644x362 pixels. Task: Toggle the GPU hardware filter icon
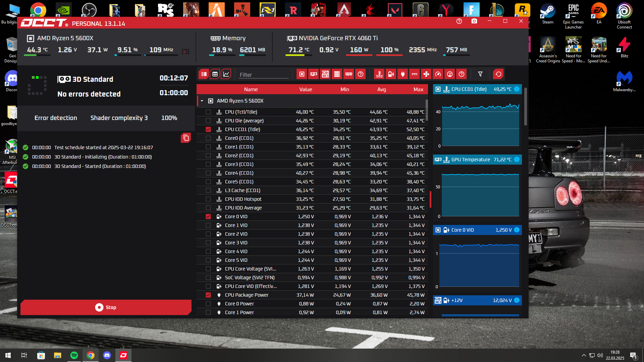[314, 74]
